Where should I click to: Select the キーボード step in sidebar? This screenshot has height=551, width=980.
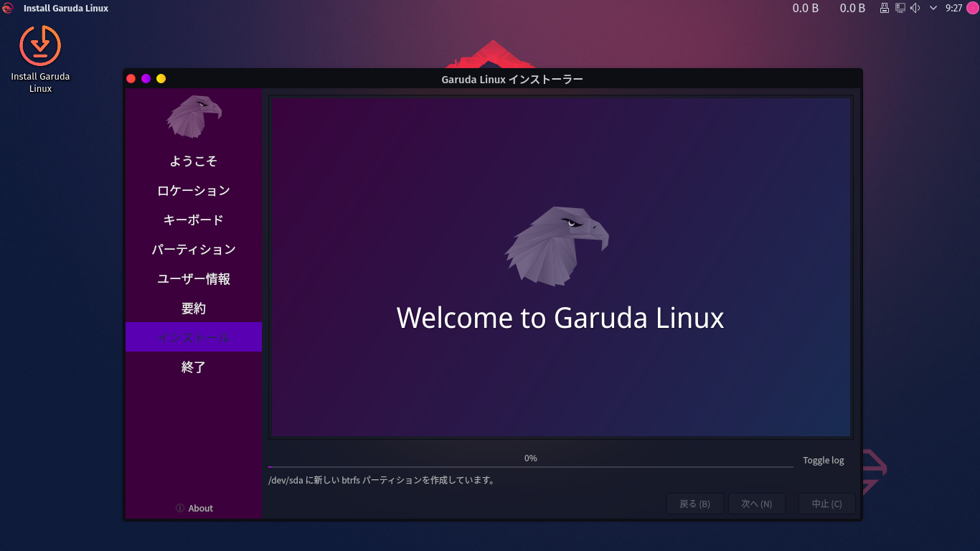[194, 220]
